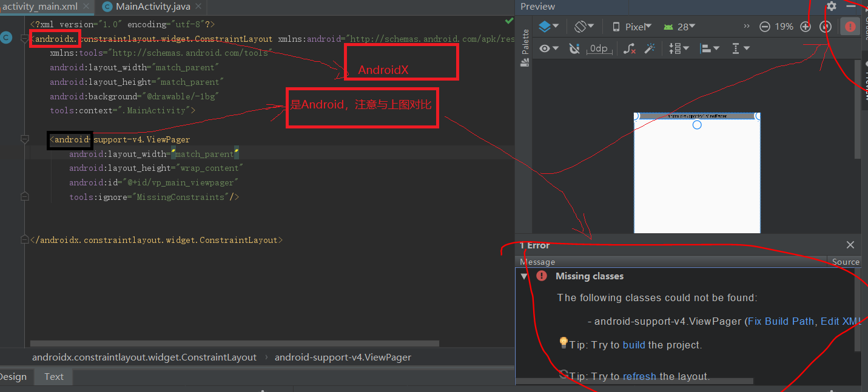Zoom out the layout preview

(x=765, y=27)
